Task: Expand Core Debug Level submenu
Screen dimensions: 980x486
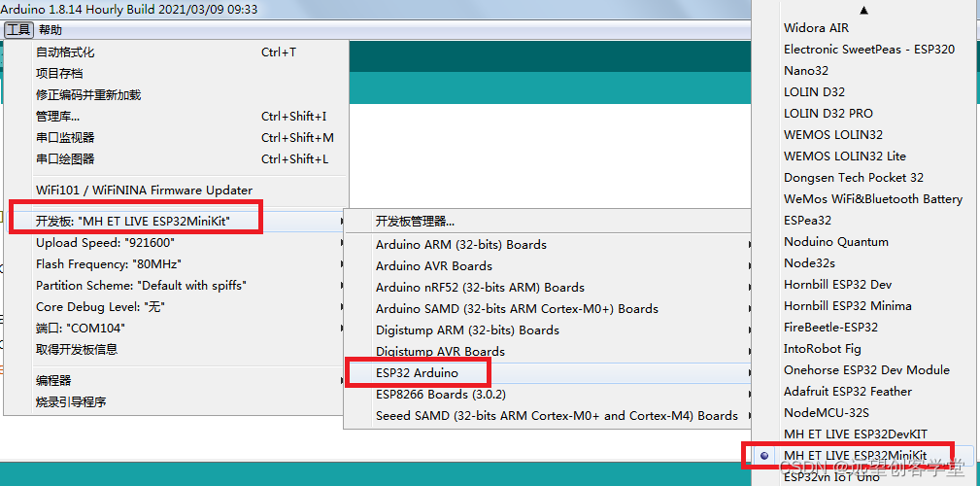Action: tap(176, 306)
